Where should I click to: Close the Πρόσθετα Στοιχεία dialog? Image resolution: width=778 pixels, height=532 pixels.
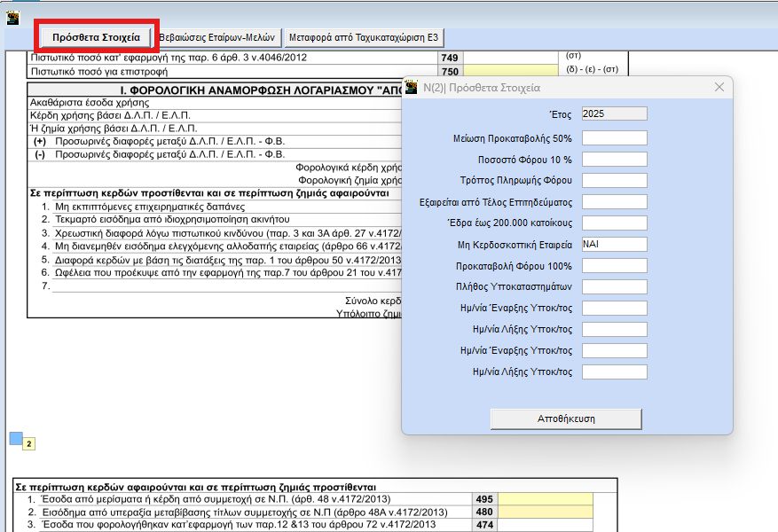[x=719, y=87]
